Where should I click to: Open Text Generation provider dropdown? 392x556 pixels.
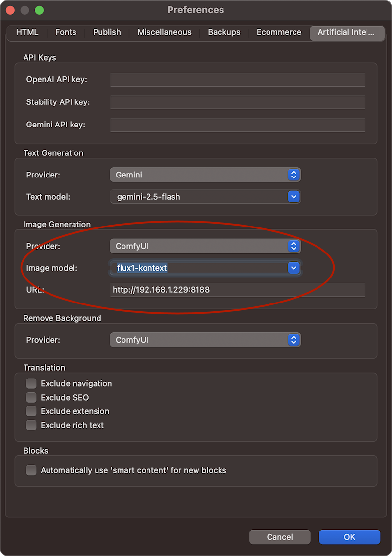[205, 175]
